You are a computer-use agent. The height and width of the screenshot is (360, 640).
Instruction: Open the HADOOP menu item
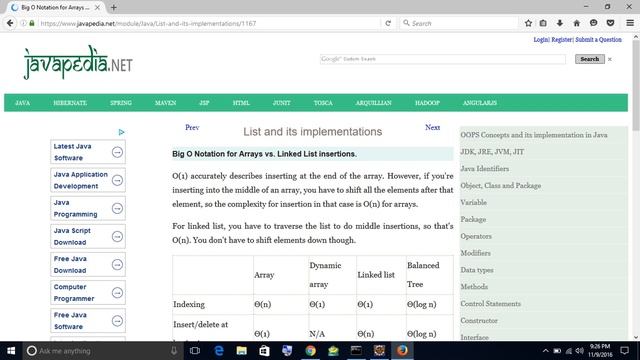click(x=427, y=103)
